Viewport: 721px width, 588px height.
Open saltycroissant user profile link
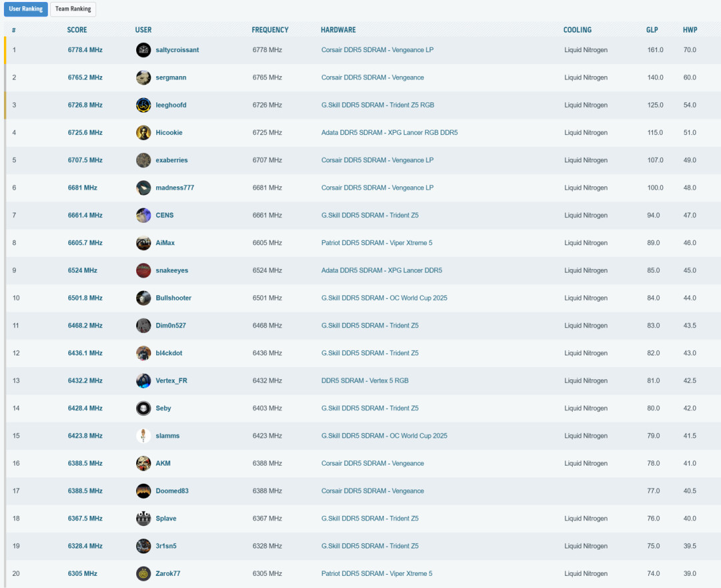point(177,50)
